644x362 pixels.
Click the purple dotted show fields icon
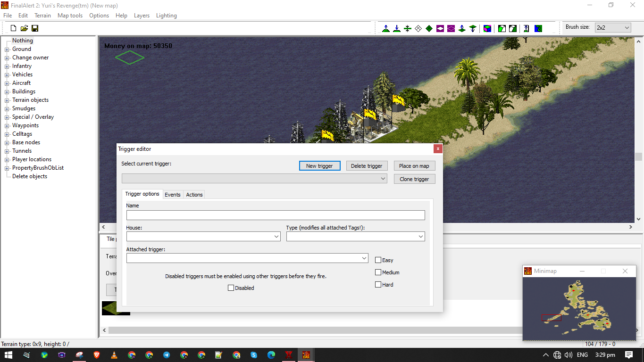[x=451, y=28]
